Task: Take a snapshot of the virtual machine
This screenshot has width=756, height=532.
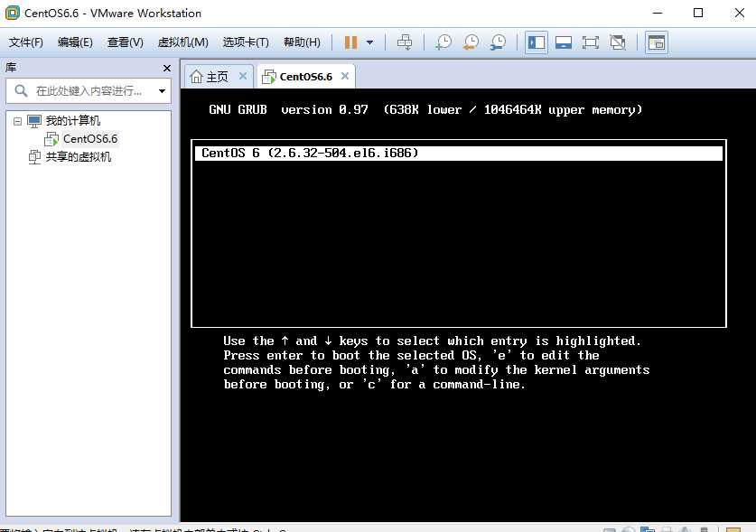Action: pyautogui.click(x=443, y=42)
